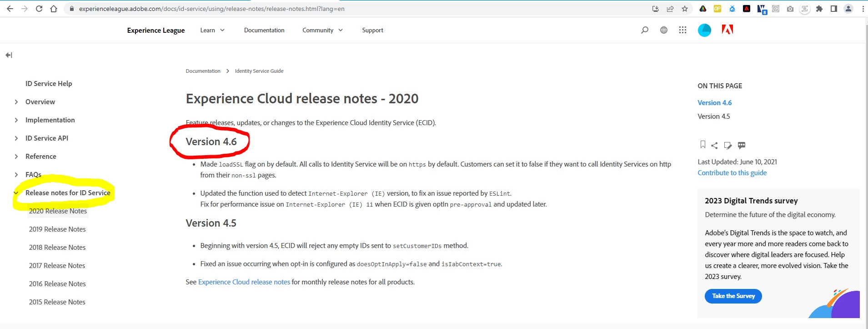Image resolution: width=868 pixels, height=329 pixels.
Task: Click the red Adobe logo
Action: [728, 30]
